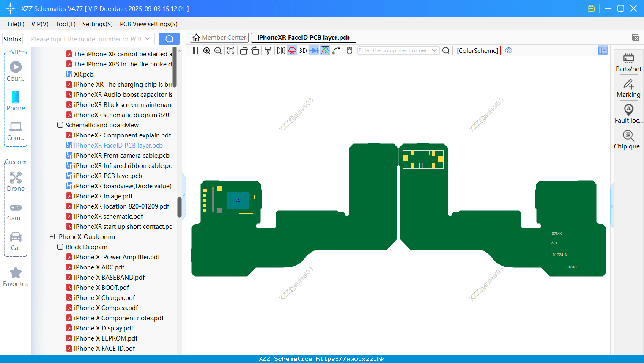Image resolution: width=644 pixels, height=363 pixels.
Task: Expand the right panel with splitter arrow
Action: click(612, 206)
